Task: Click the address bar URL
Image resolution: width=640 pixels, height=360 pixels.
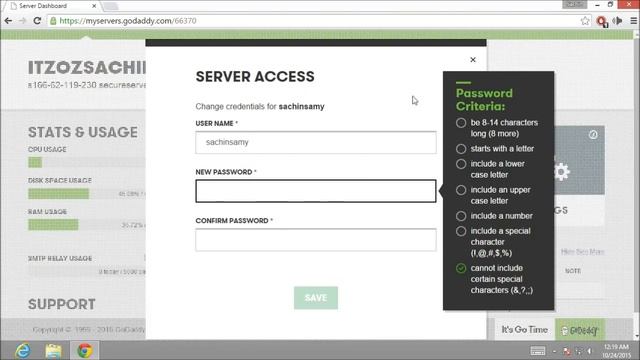Action: [128, 21]
